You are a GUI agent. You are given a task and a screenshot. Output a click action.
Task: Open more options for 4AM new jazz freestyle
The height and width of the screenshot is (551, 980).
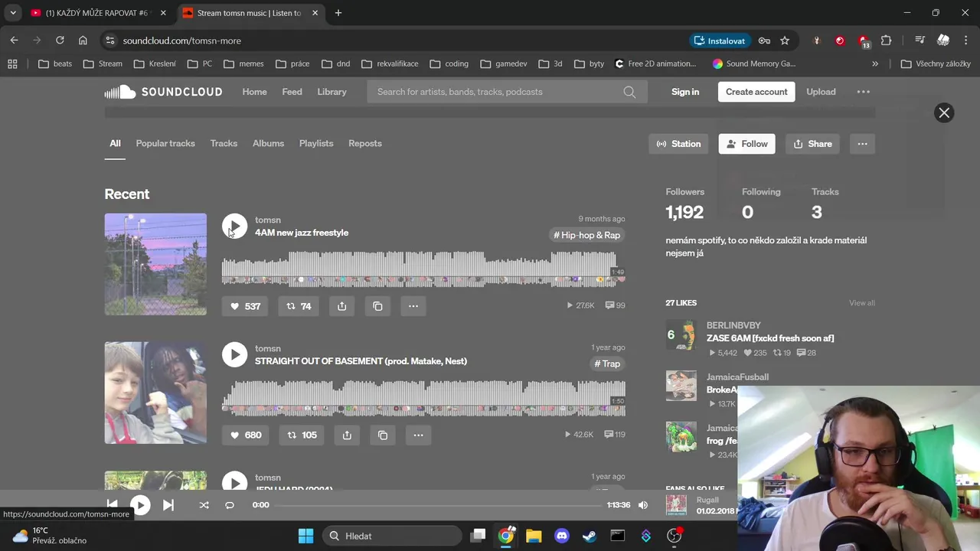coord(413,306)
